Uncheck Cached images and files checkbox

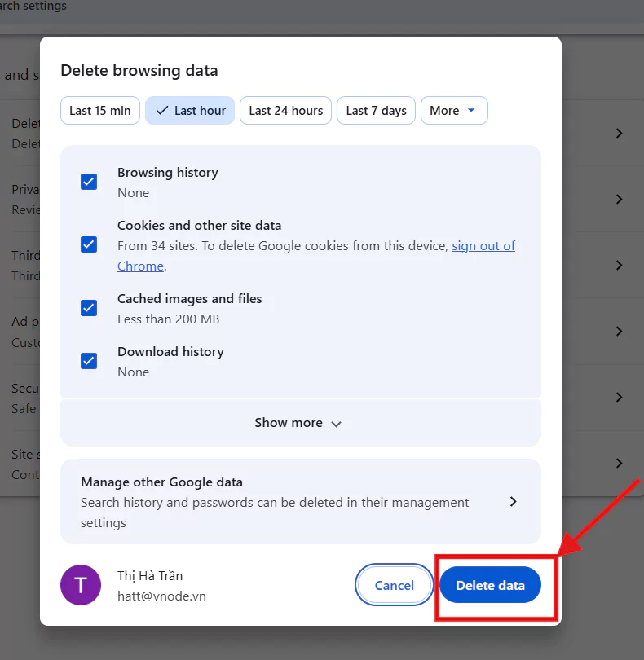(89, 308)
